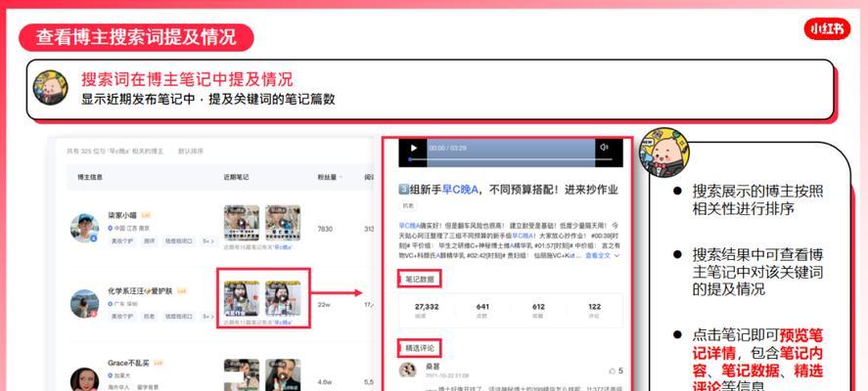868x391 pixels.
Task: Seek along the video progress bar
Action: [511, 160]
